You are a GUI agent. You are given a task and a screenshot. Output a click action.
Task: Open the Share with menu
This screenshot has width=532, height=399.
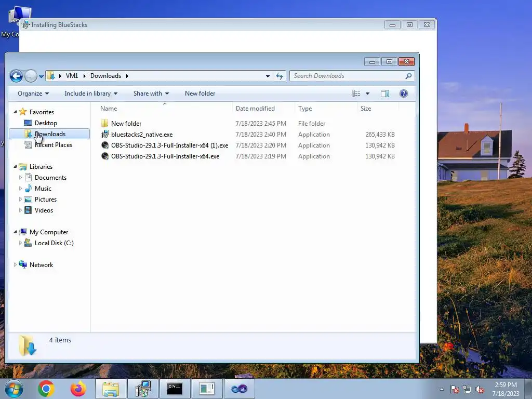(x=151, y=94)
